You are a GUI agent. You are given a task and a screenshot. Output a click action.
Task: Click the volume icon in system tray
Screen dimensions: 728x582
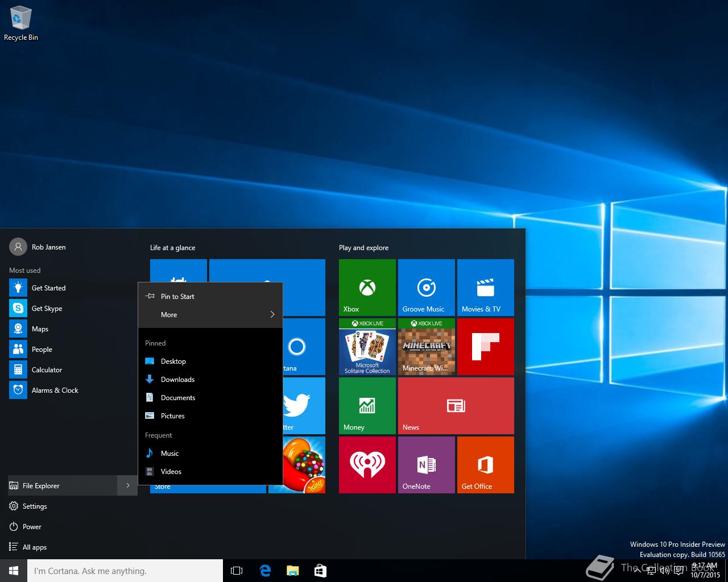tap(664, 571)
